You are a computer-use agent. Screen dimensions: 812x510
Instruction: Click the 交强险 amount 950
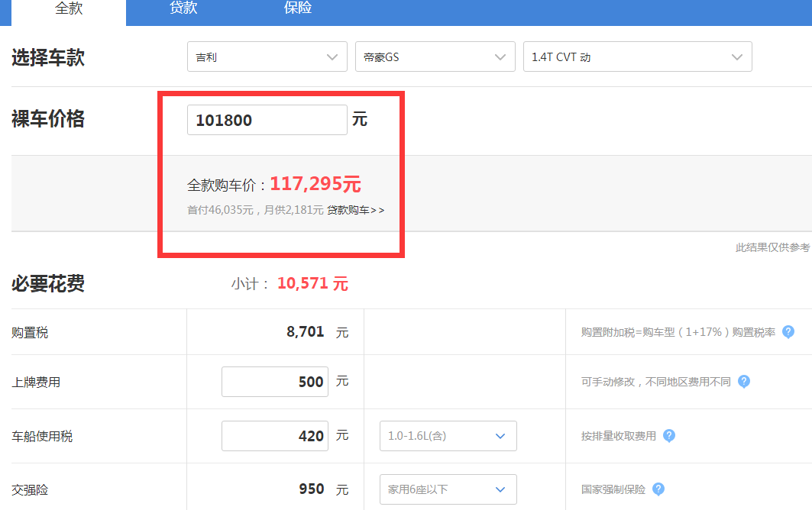pos(311,489)
